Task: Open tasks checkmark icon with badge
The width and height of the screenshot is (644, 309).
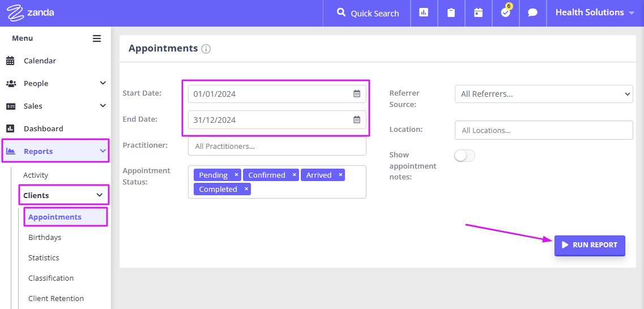Action: [506, 12]
